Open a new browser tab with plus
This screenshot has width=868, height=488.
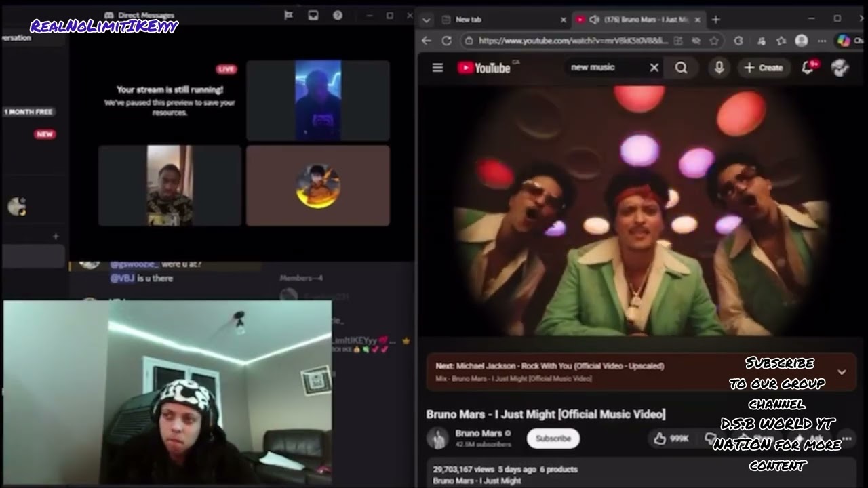pos(715,20)
